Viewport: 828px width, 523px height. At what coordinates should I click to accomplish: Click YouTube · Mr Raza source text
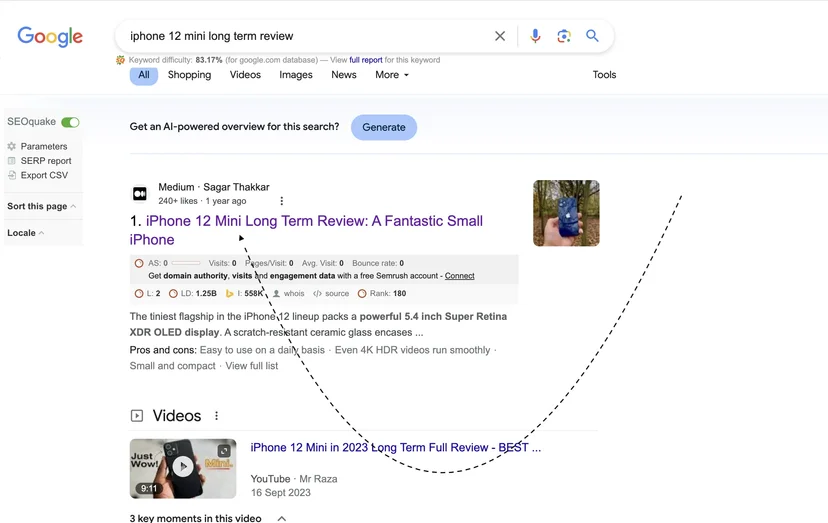tap(294, 479)
